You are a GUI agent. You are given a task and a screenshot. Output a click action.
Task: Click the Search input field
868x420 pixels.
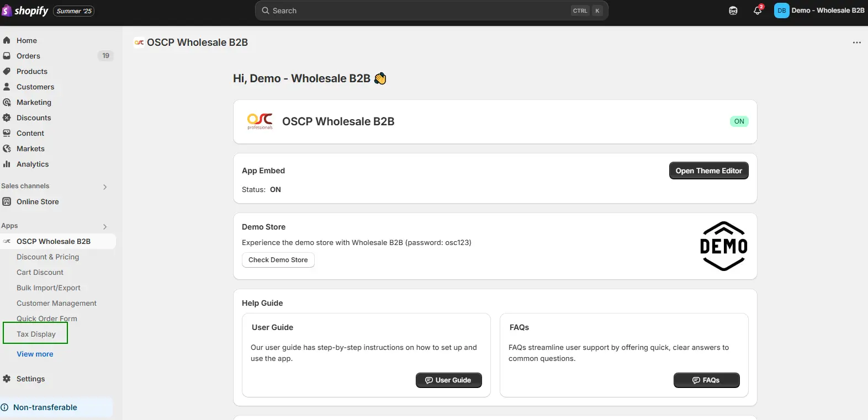click(x=432, y=10)
